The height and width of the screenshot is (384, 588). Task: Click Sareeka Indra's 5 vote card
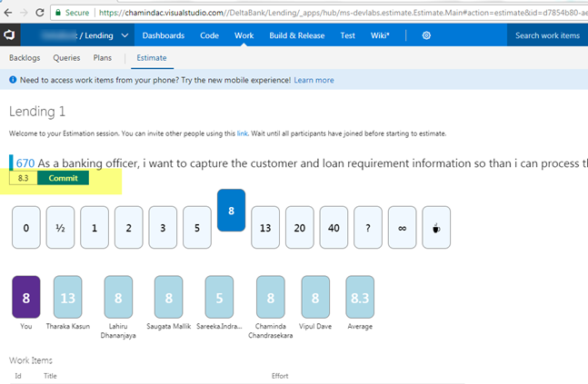219,297
